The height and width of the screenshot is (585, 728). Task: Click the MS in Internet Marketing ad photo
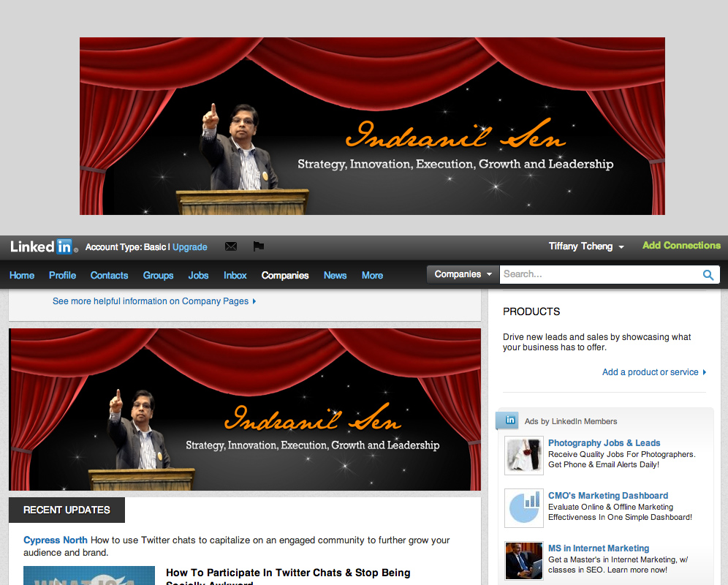(x=523, y=560)
